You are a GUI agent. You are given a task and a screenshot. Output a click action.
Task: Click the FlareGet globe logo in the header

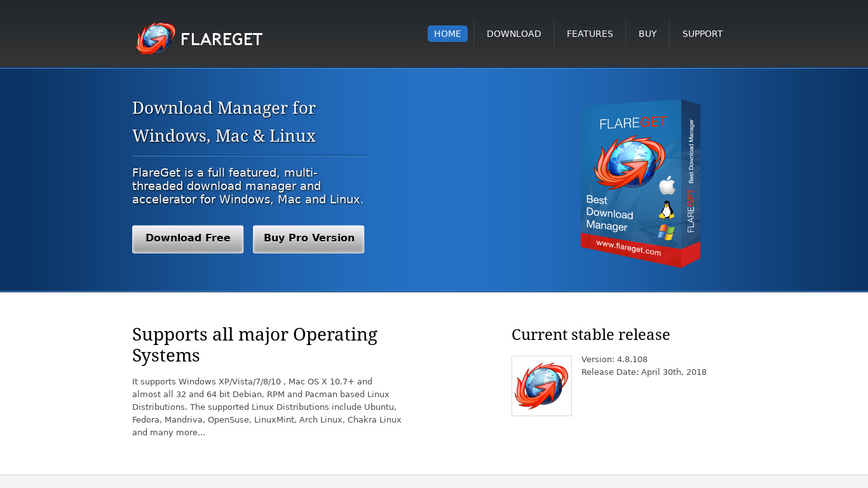click(156, 39)
